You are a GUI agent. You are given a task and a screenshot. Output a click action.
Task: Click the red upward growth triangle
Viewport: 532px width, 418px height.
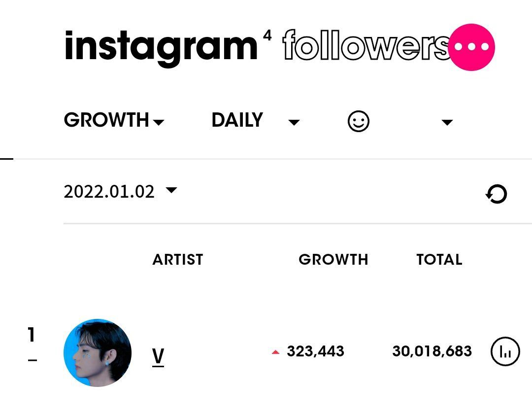click(274, 351)
